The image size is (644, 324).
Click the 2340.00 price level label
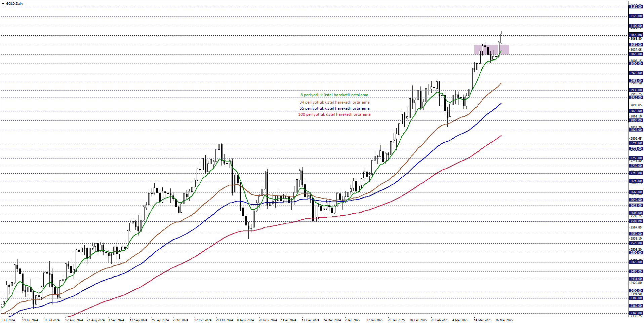coord(636,313)
